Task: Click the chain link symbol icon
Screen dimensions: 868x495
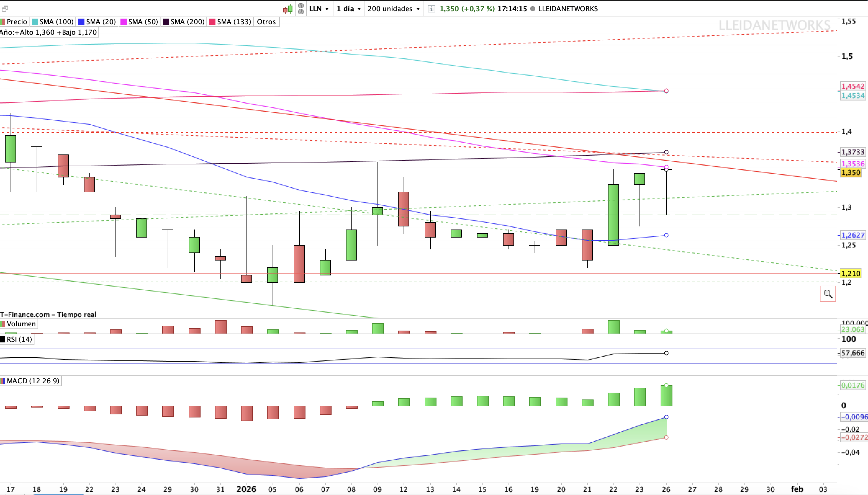Action: click(301, 8)
